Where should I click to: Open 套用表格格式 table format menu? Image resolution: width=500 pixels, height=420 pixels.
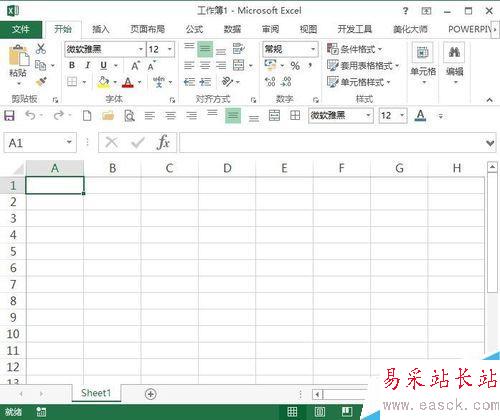click(363, 65)
